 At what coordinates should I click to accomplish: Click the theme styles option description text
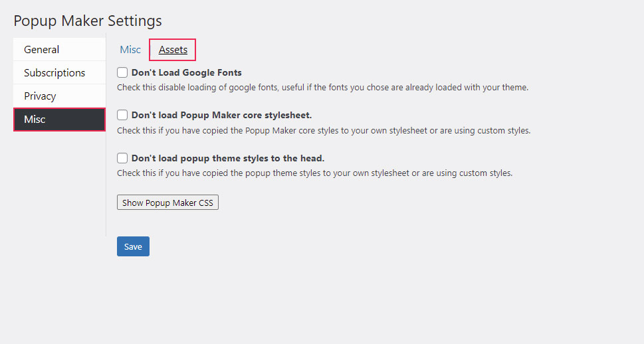pyautogui.click(x=314, y=173)
